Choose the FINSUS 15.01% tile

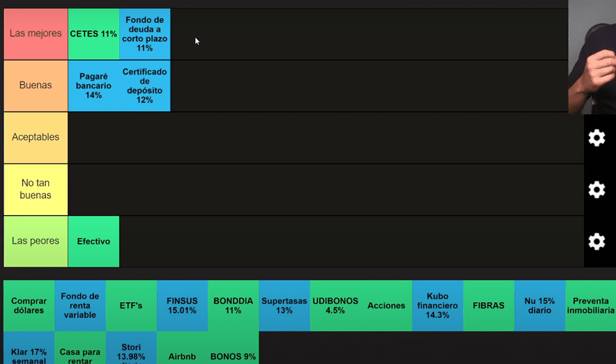click(182, 306)
